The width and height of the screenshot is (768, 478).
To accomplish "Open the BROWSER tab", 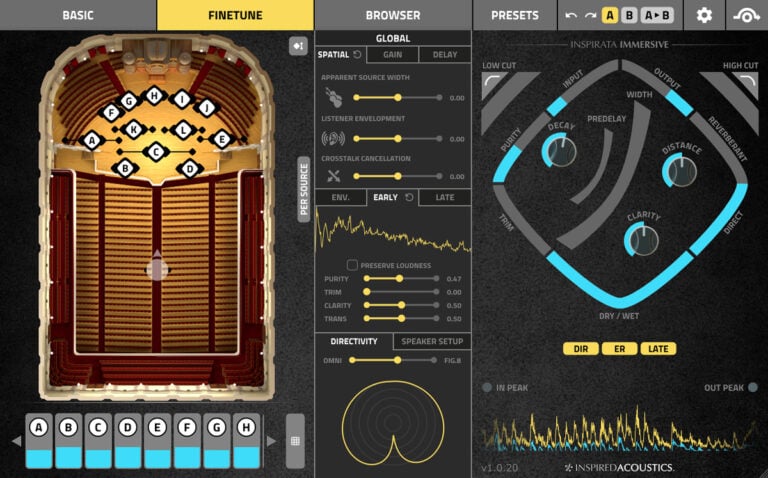I will (x=393, y=15).
